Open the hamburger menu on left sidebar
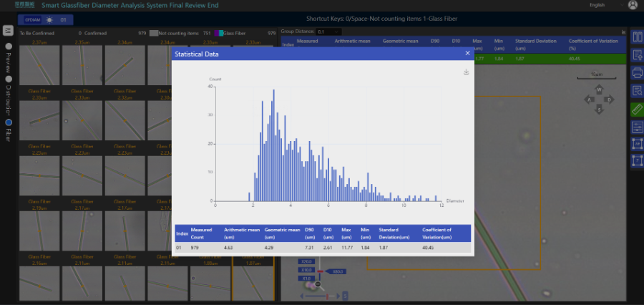 click(x=8, y=31)
